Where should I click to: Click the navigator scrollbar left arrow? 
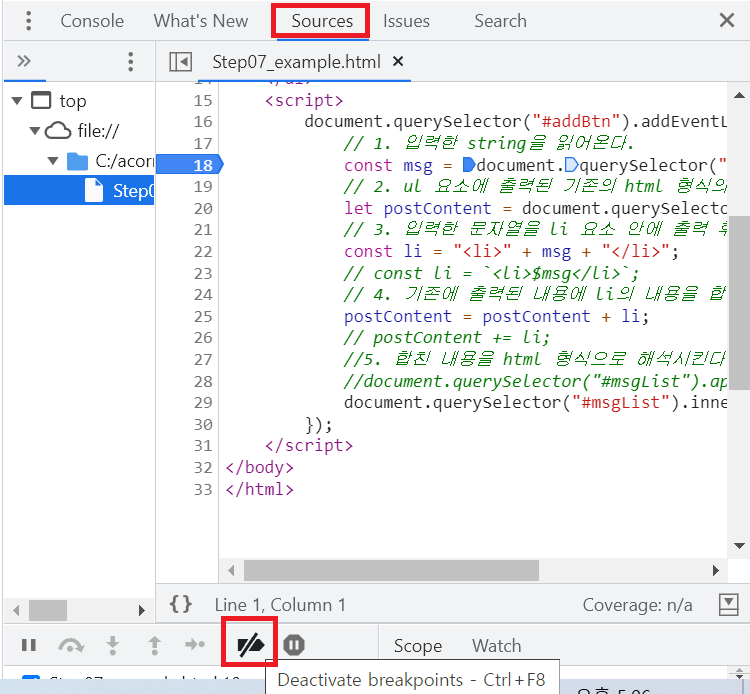(x=16, y=610)
